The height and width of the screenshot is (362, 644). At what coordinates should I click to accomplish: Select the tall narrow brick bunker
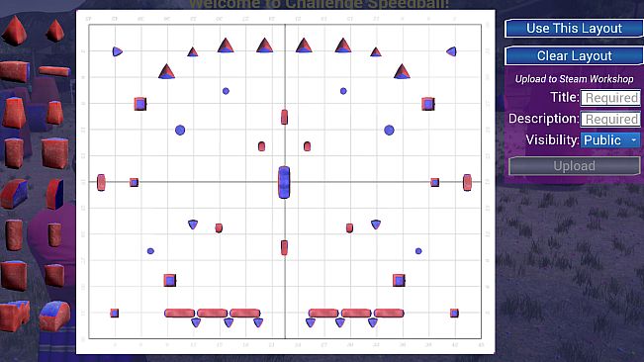point(15,153)
